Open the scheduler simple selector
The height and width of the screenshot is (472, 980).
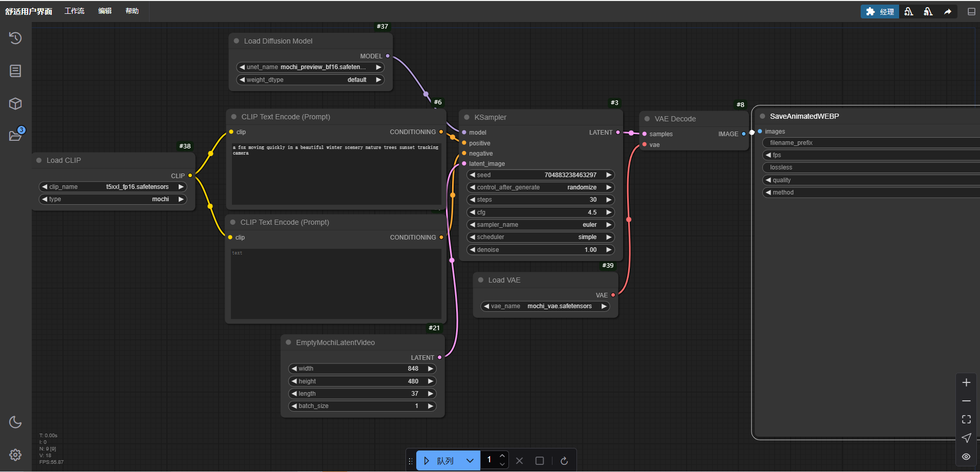pos(541,237)
